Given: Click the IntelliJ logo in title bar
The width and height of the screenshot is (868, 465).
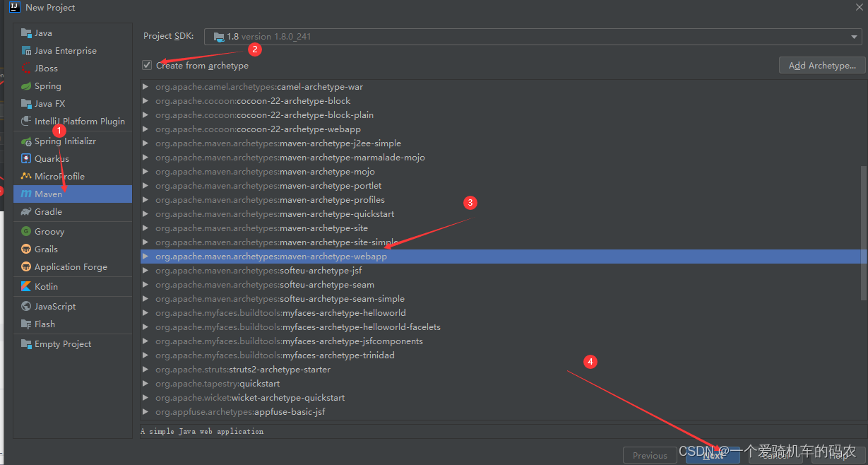Looking at the screenshot, I should coord(13,7).
